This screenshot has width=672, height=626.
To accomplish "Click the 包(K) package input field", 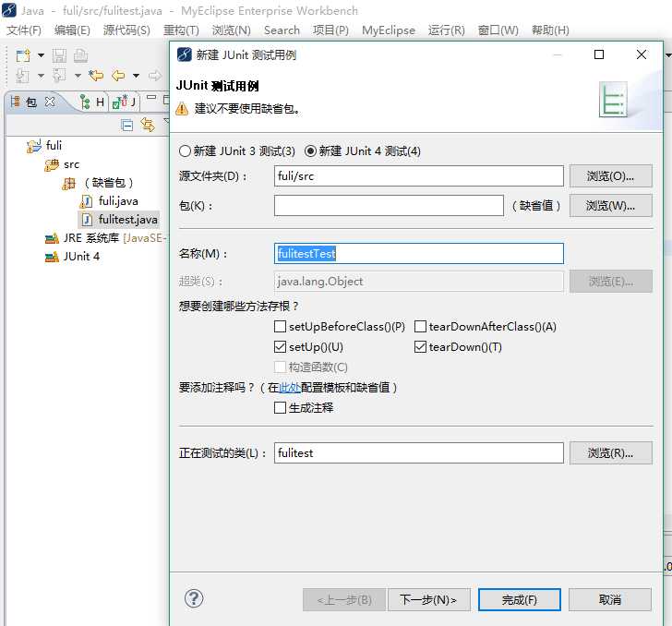I will click(x=389, y=206).
